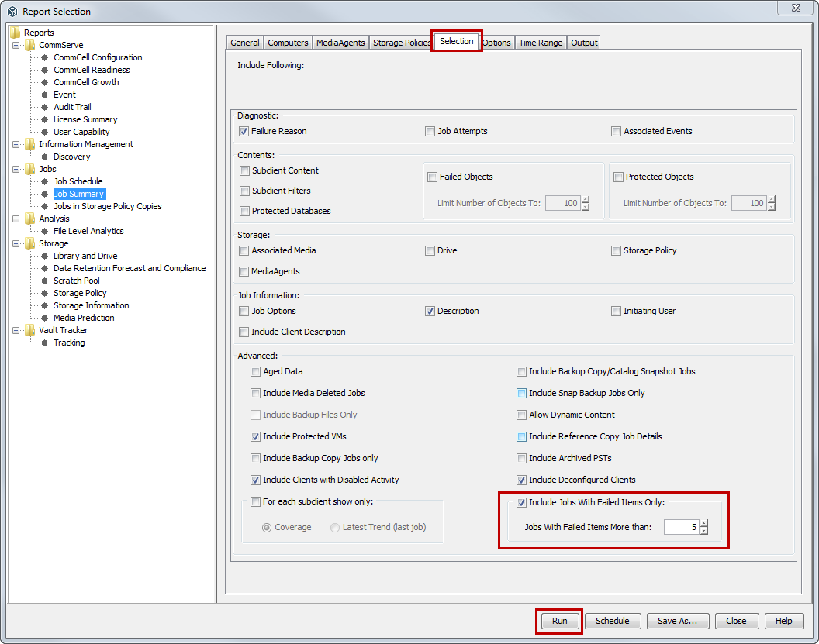Click the Audit Trail report bullet icon
Image resolution: width=819 pixels, height=644 pixels.
coord(45,107)
